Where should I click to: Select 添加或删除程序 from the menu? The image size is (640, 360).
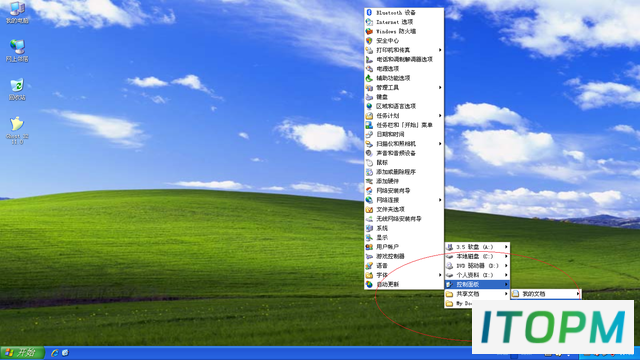point(404,172)
